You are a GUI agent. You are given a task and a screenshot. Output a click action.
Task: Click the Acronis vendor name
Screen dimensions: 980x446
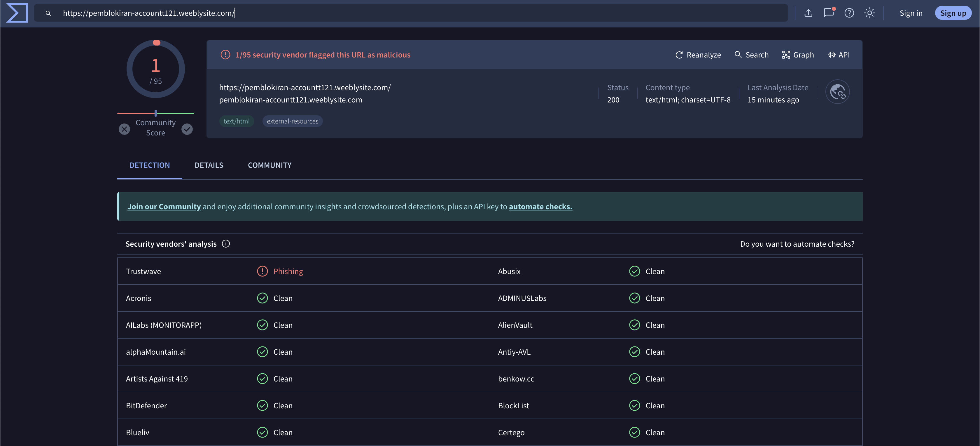pos(139,298)
